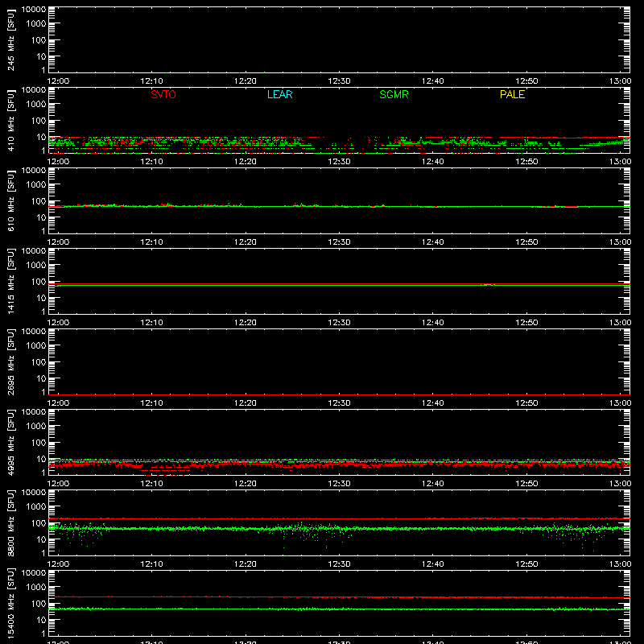Click 12:20 time label below 2695 MHz panel
Viewport: 644px width, 644px height.
(x=246, y=403)
